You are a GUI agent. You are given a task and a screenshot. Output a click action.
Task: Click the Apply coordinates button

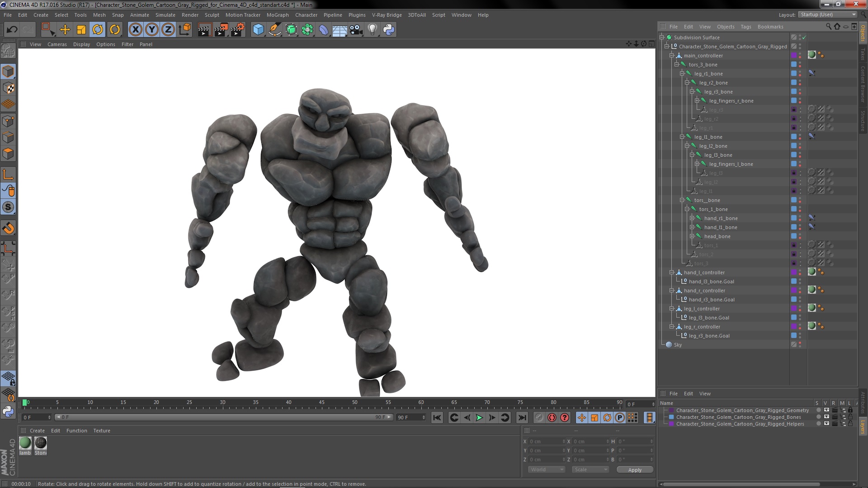[635, 470]
